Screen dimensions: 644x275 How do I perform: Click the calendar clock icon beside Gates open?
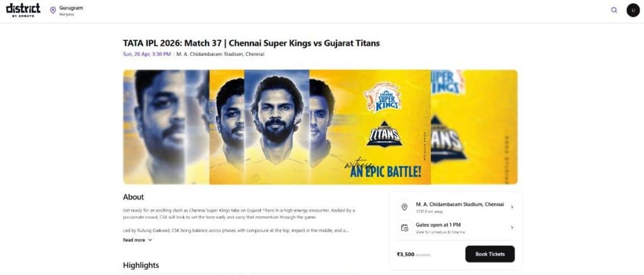pos(404,228)
